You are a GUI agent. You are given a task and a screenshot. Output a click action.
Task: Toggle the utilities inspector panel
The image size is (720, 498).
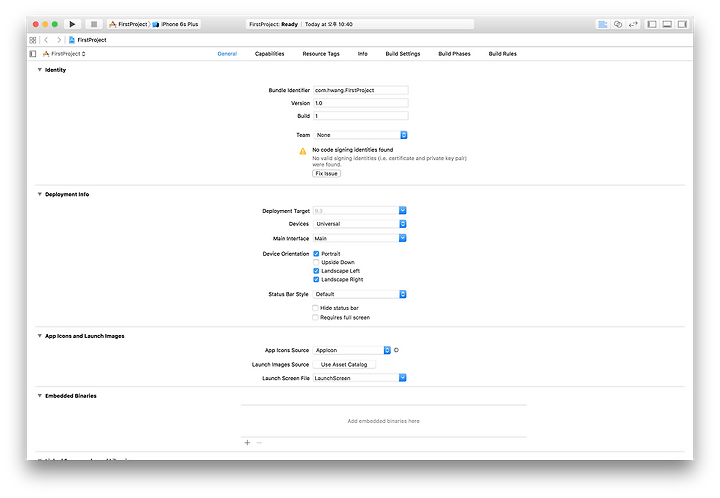tap(682, 24)
